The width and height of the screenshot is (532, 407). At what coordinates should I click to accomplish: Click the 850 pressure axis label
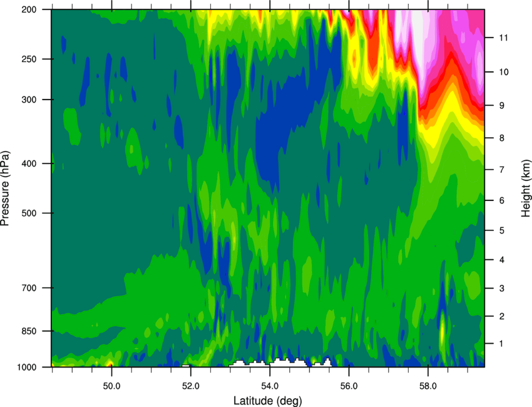pyautogui.click(x=29, y=331)
